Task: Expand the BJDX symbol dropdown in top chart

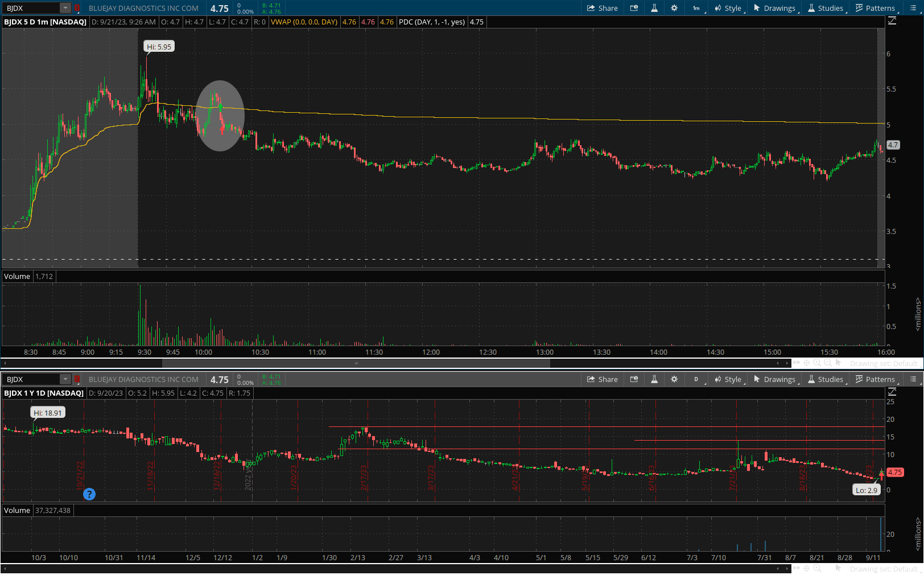Action: (x=65, y=8)
